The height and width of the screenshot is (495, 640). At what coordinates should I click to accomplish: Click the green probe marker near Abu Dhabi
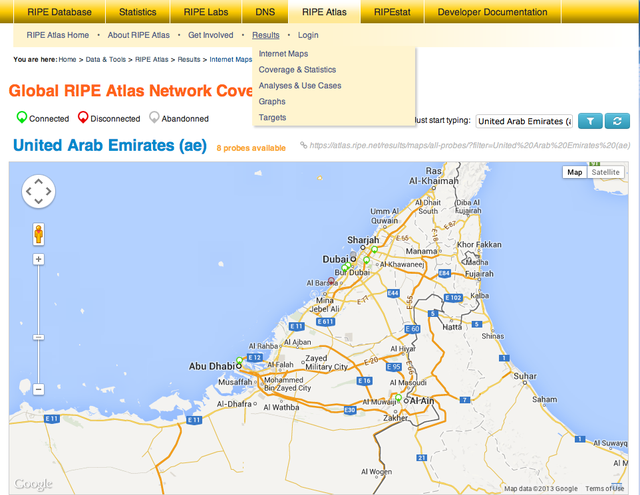pos(240,361)
